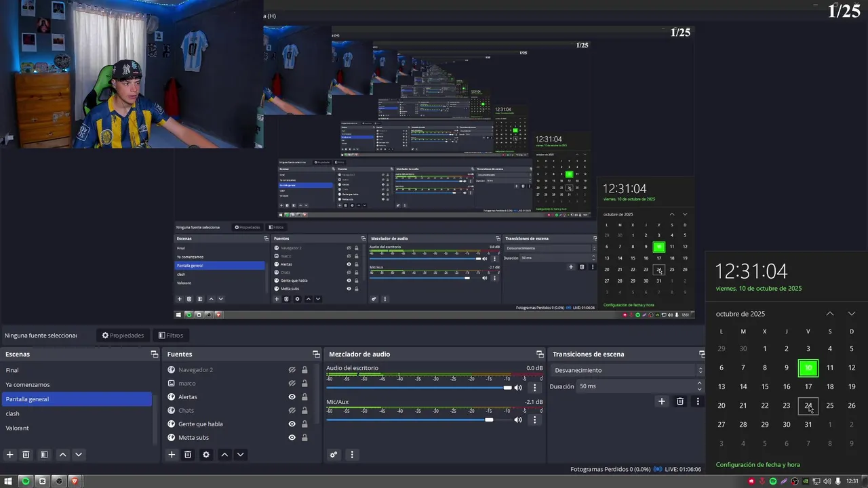Show the Navegador 2 source
868x488 pixels.
(x=292, y=370)
